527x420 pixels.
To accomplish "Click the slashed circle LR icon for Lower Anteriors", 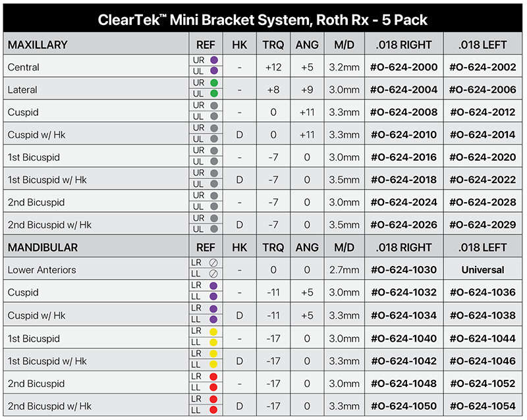I will (x=213, y=263).
